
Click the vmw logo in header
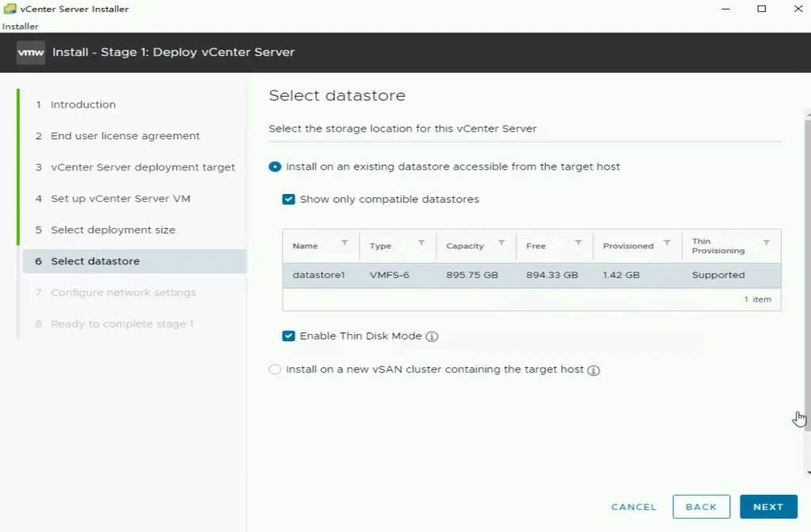click(31, 52)
